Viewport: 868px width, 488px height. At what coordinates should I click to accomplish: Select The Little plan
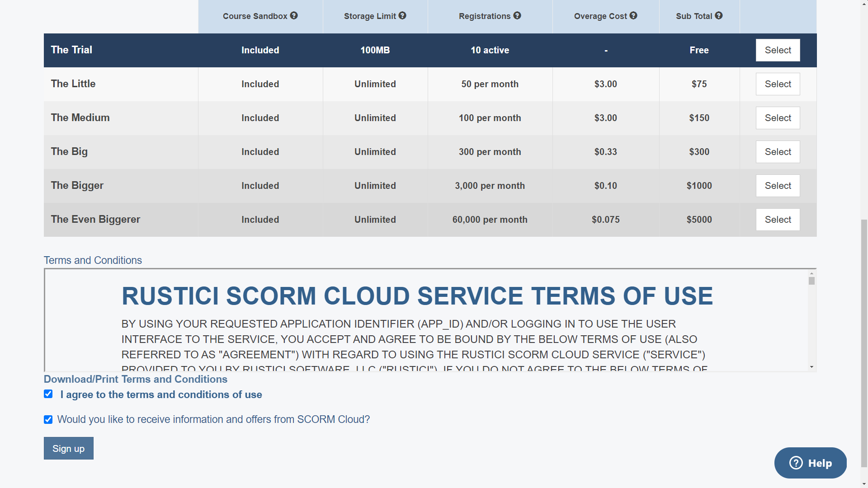tap(778, 84)
